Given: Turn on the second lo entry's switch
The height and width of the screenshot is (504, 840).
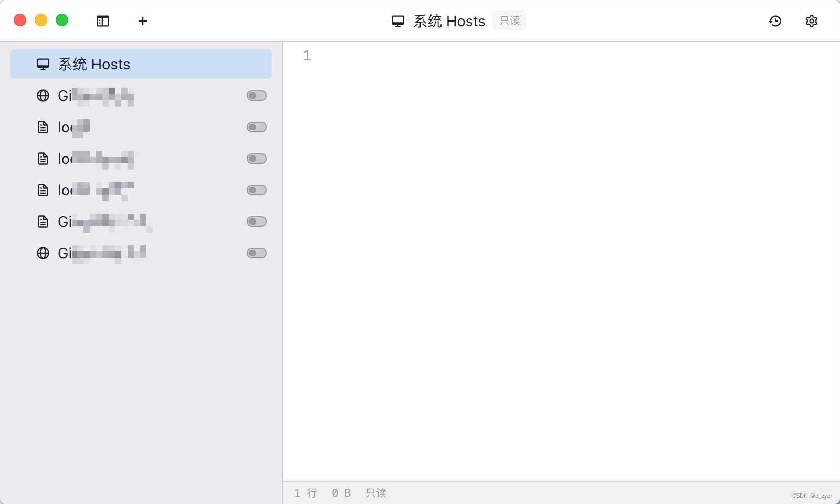Looking at the screenshot, I should coord(257,159).
